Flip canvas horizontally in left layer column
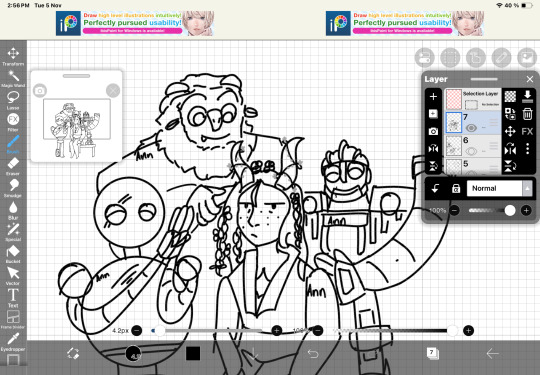Screen dimensions: 540x375 (x=433, y=148)
